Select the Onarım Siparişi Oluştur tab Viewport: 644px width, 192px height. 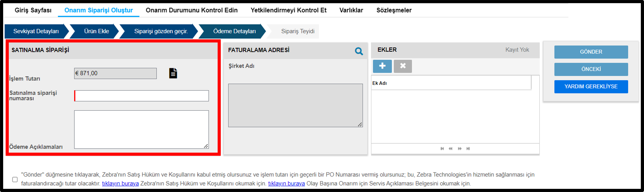pos(99,10)
